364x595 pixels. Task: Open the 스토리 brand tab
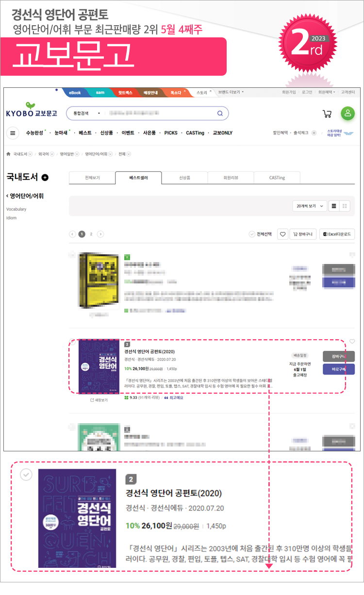point(202,92)
